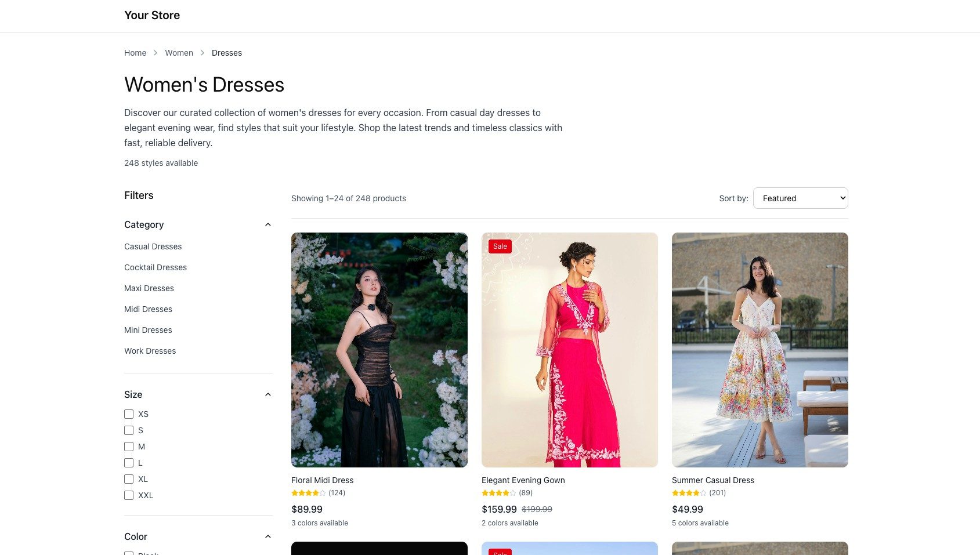The height and width of the screenshot is (555, 980).
Task: Click the Your Store logo
Action: click(x=152, y=15)
